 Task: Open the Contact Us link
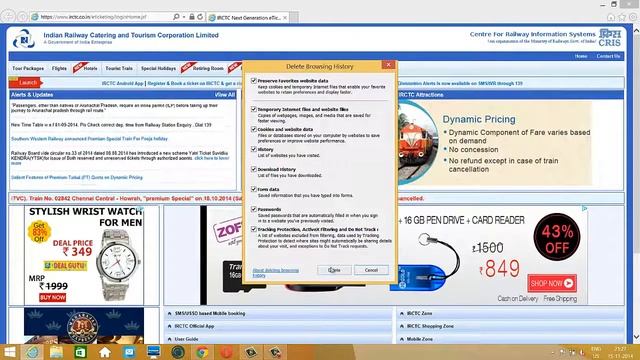608,56
